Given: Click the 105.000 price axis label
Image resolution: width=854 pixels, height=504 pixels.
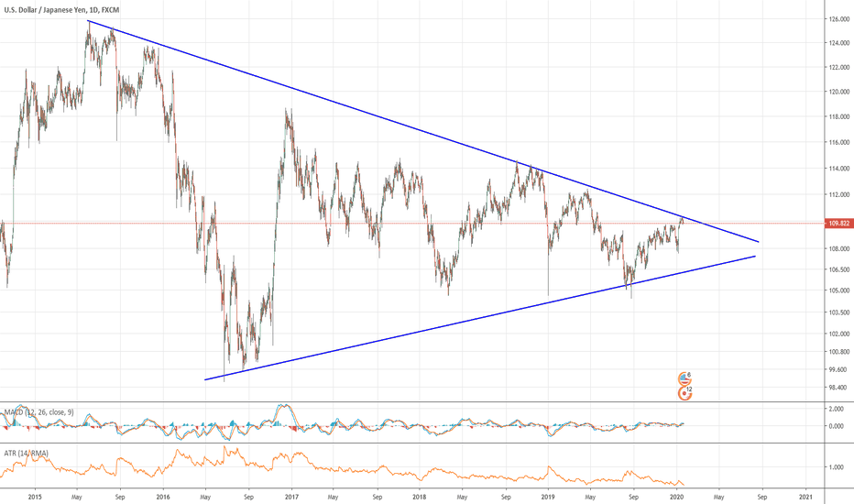Looking at the screenshot, I should pyautogui.click(x=839, y=290).
